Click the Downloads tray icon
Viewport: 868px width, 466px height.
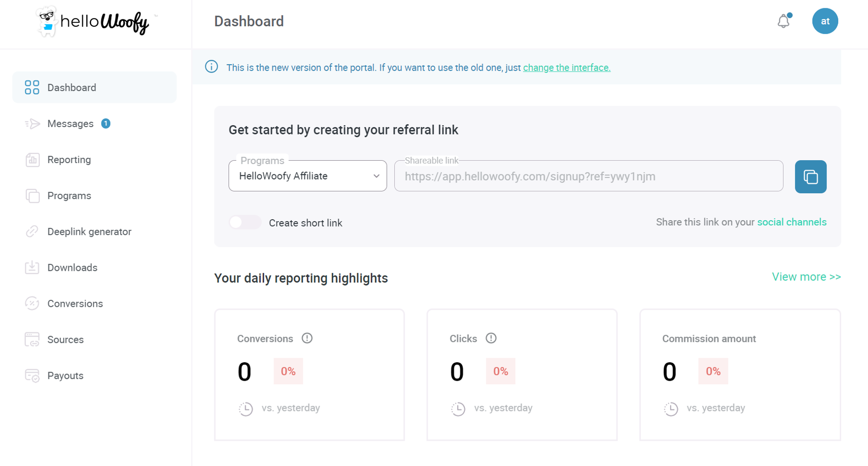click(32, 267)
